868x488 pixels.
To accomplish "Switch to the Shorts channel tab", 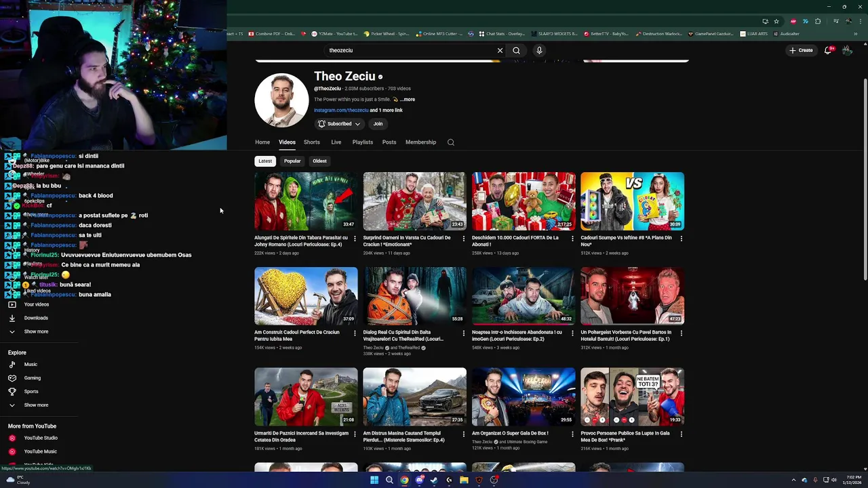I will tap(312, 142).
